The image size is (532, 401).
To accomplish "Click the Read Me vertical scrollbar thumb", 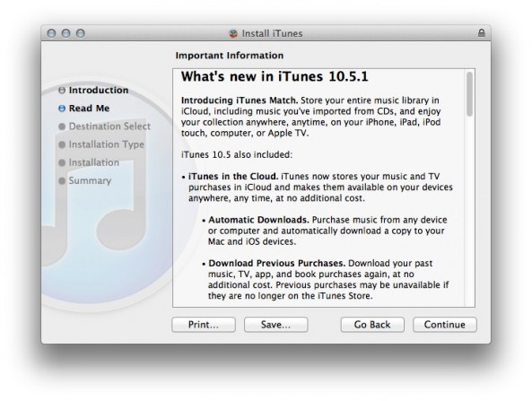I will coord(469,94).
